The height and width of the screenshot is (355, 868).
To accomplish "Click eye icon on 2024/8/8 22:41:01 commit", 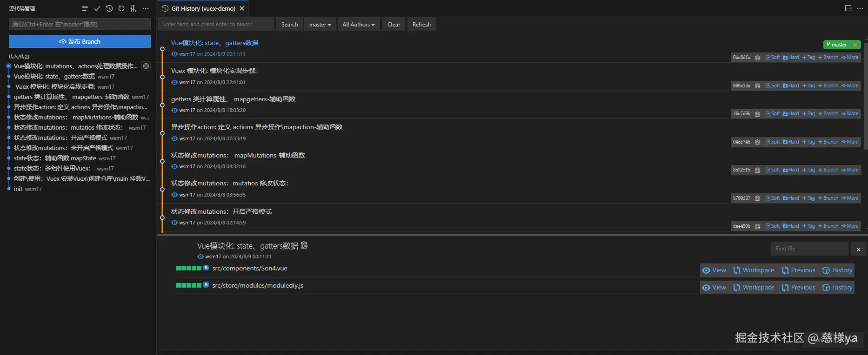I will tap(174, 82).
